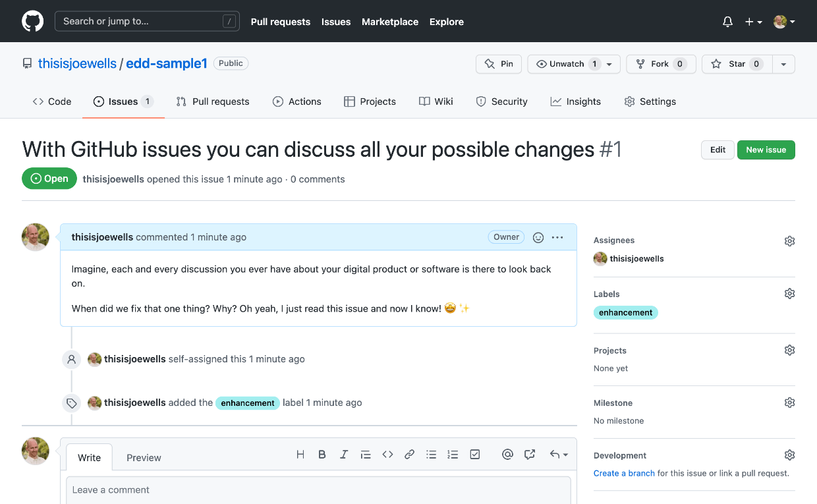Open the star lists dropdown arrow

click(783, 64)
